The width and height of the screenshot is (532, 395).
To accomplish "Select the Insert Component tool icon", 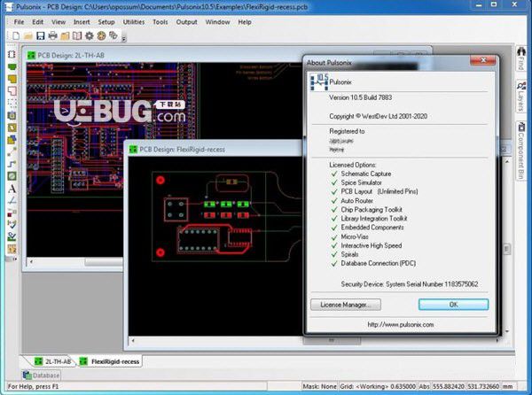I will pyautogui.click(x=12, y=55).
